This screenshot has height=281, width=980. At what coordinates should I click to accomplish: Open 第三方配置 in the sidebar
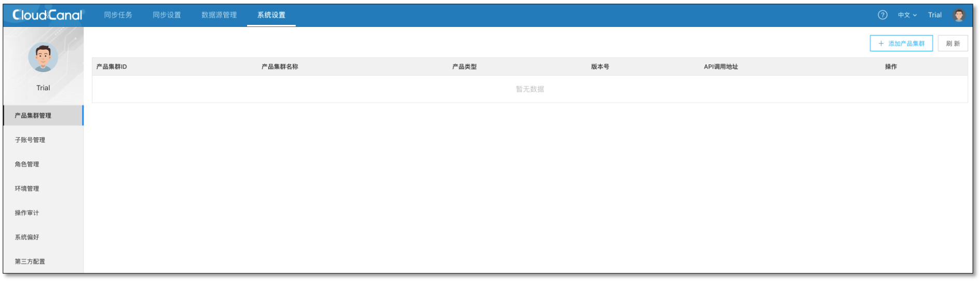(30, 262)
